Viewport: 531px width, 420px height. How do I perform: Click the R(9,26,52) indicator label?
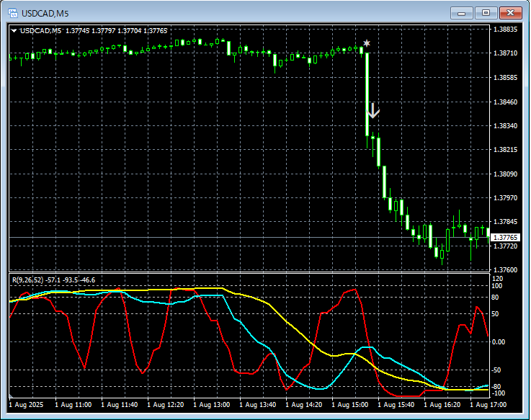point(53,280)
